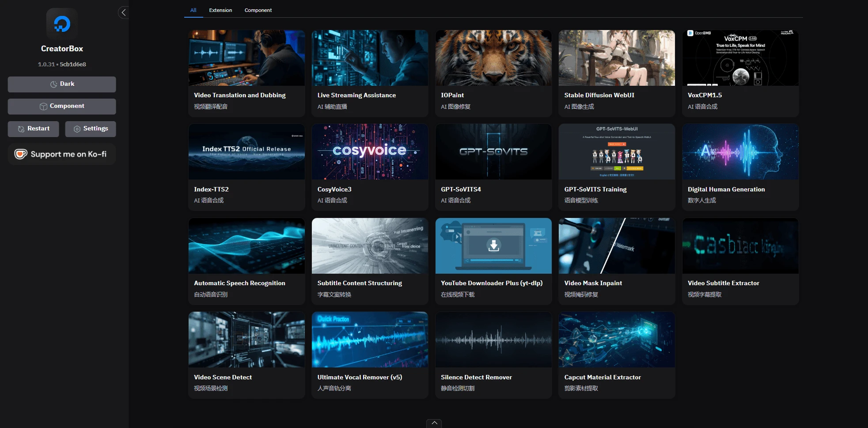Open the CosyVoice3 thumbnail
The width and height of the screenshot is (868, 428).
[370, 152]
